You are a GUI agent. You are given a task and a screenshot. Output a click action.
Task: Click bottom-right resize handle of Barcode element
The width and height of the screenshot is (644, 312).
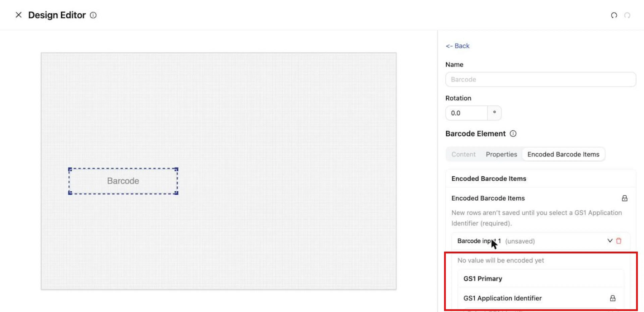(x=176, y=193)
